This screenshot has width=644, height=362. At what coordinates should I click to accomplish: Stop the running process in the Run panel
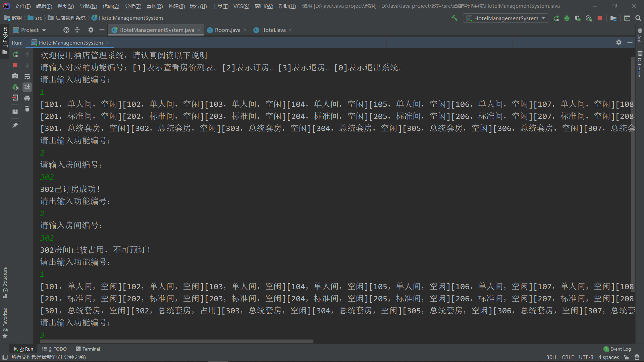click(x=15, y=65)
